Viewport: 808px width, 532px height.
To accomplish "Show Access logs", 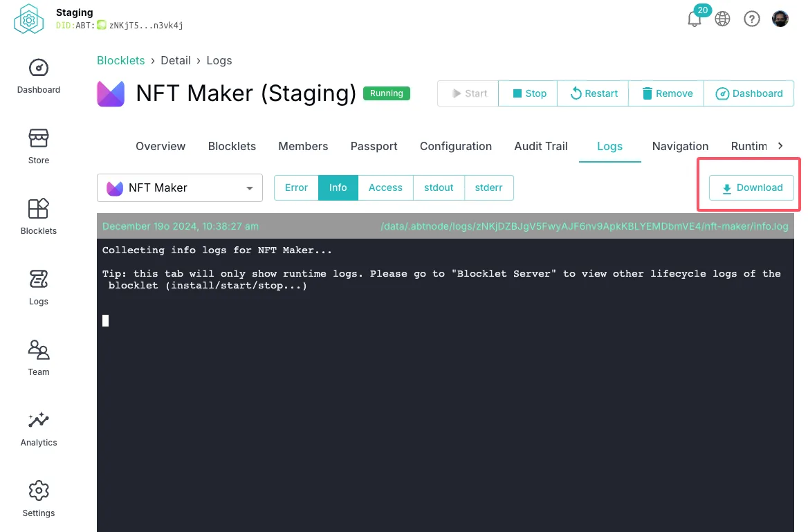I will coord(385,187).
